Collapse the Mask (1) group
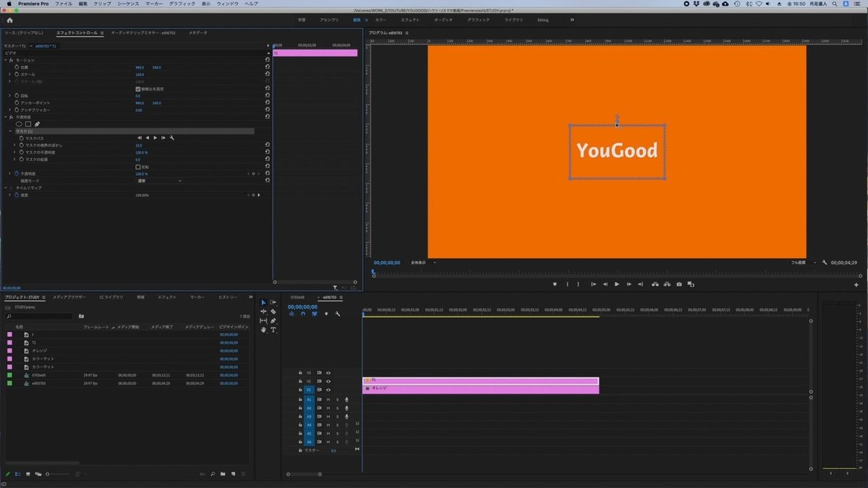The width and height of the screenshot is (868, 488). pyautogui.click(x=9, y=131)
